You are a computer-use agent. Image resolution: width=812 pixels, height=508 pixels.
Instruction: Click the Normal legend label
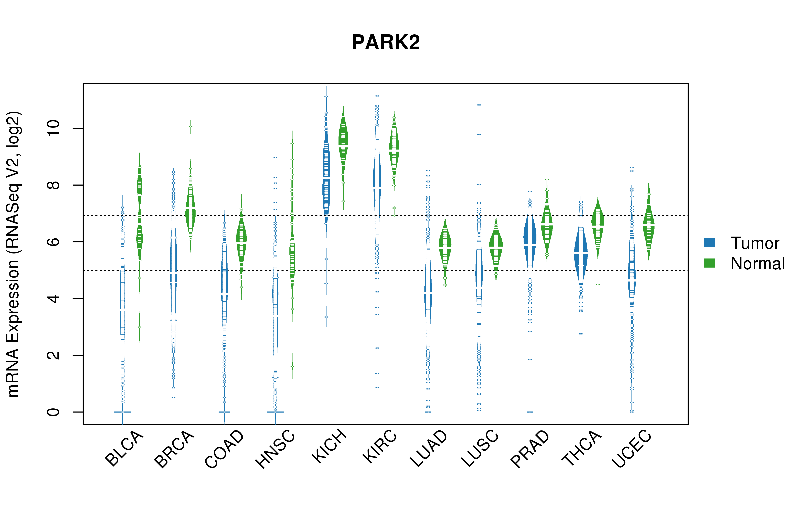[758, 263]
